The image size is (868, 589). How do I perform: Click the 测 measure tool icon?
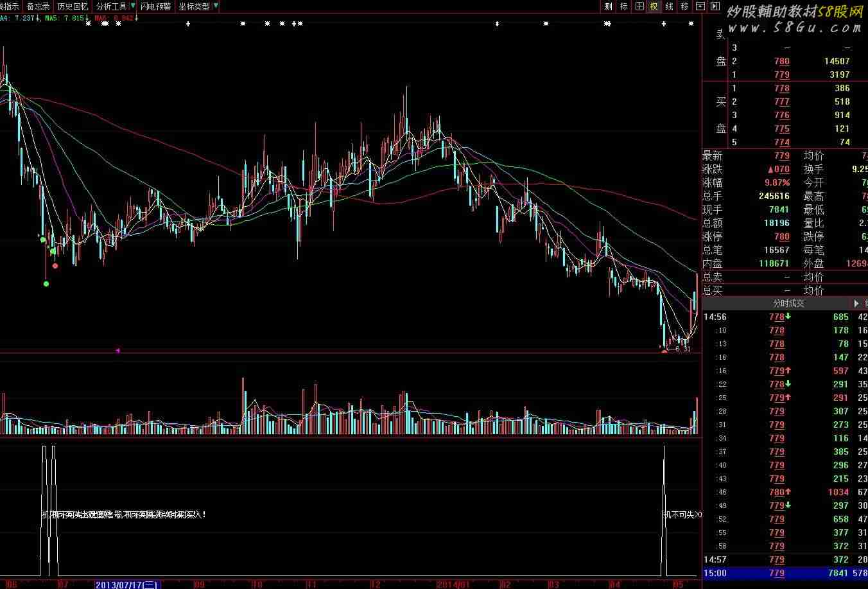coord(608,6)
